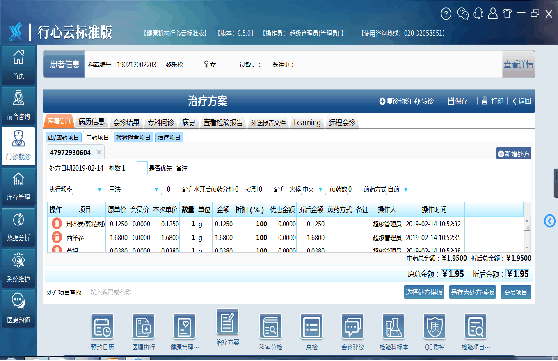Open the chat bubbles icon in title bar
The image size is (558, 361).
[x=463, y=14]
